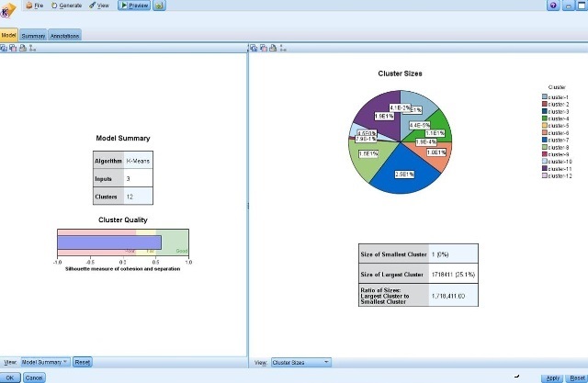Open the File menu

point(35,6)
